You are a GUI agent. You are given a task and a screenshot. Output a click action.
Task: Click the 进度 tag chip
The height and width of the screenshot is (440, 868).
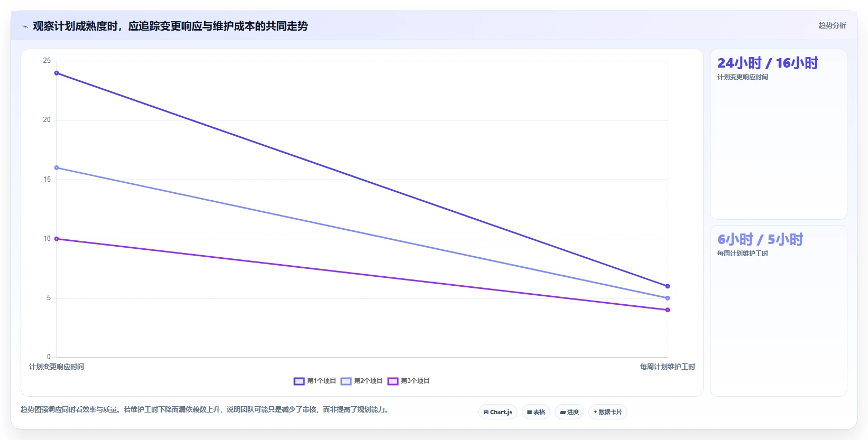pyautogui.click(x=569, y=412)
